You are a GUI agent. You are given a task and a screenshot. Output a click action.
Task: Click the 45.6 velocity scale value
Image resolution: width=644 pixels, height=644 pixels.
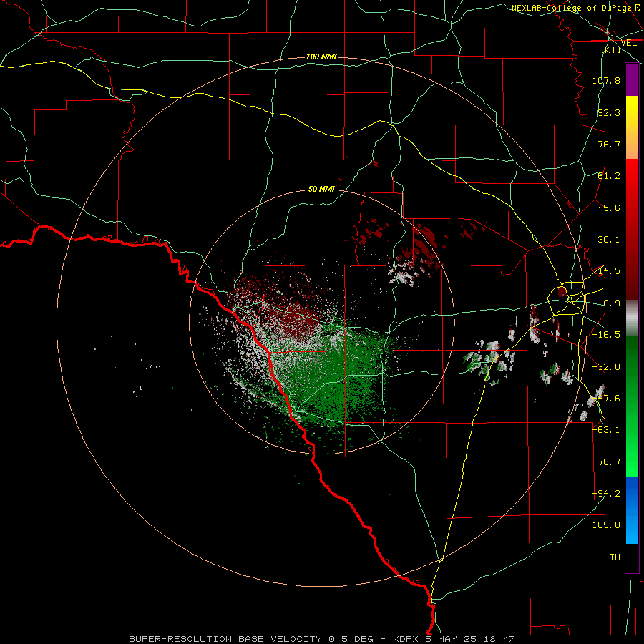coord(609,208)
